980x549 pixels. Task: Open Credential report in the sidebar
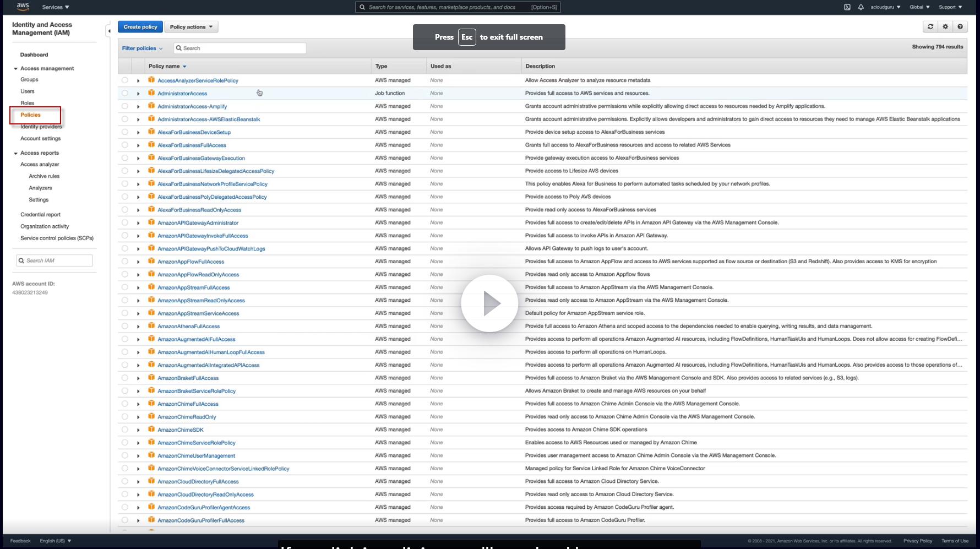pos(41,214)
